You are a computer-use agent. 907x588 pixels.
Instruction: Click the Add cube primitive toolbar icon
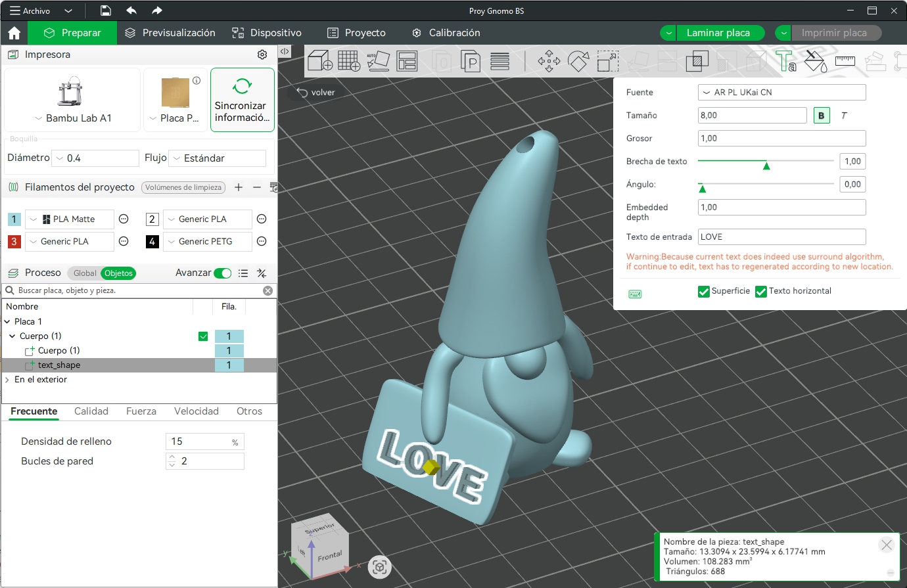point(319,61)
